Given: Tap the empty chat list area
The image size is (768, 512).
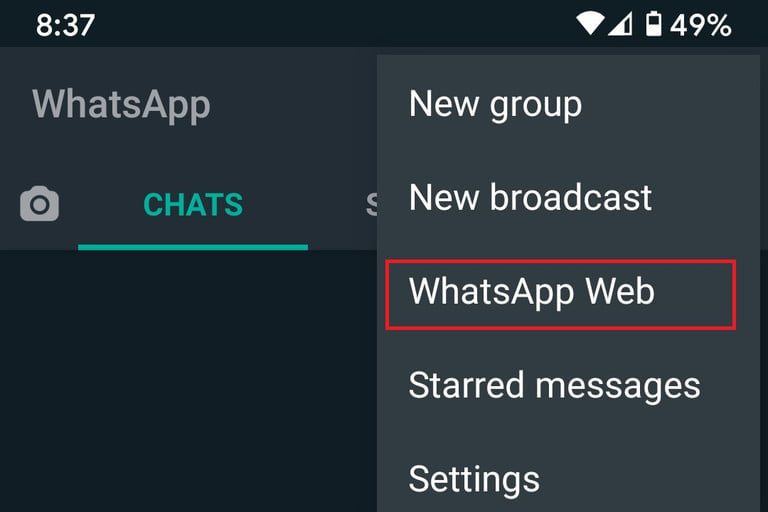Looking at the screenshot, I should [188, 381].
